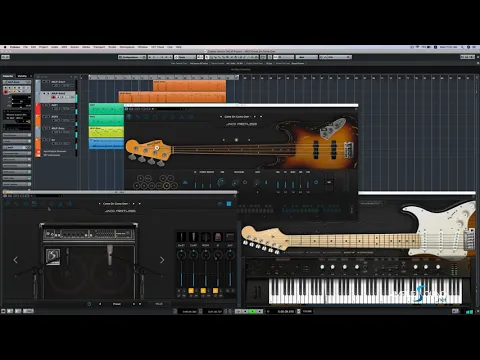Select the yellow clip in the arrangement

point(106,132)
